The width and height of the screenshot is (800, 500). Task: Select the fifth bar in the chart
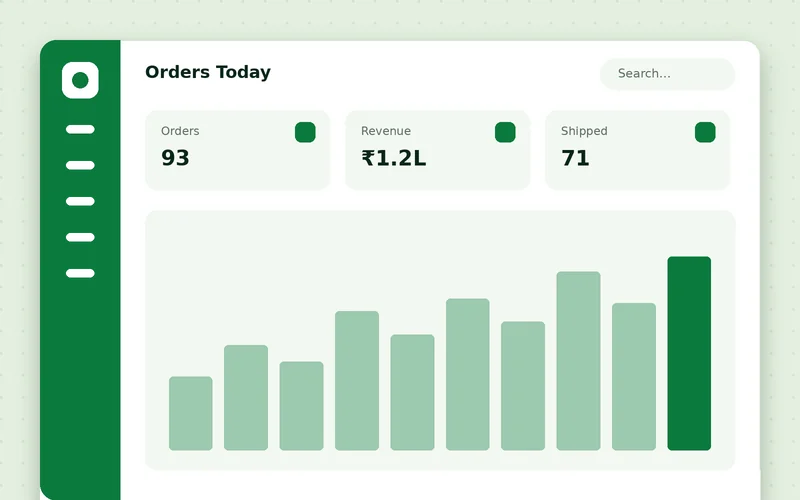tap(412, 392)
